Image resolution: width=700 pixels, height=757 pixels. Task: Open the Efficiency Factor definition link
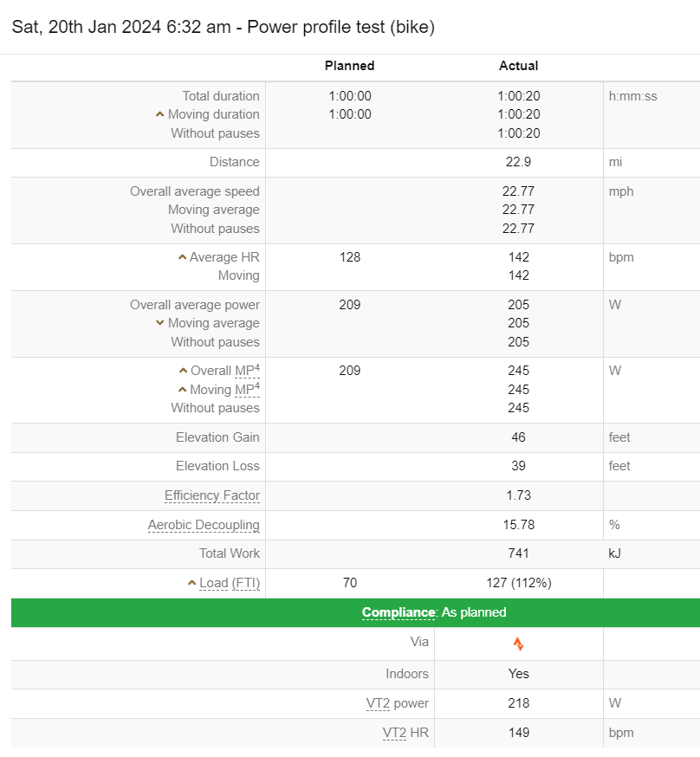tap(212, 495)
